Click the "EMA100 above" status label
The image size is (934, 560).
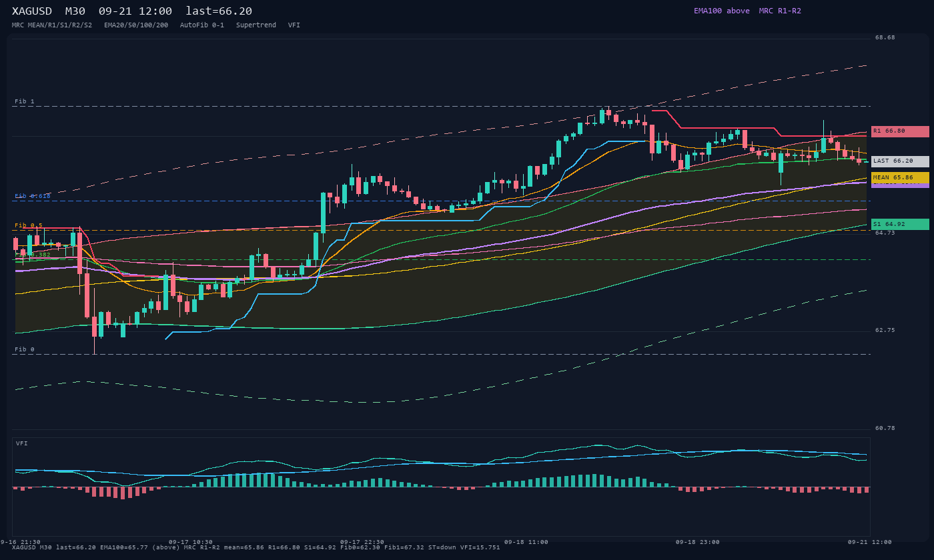(722, 11)
